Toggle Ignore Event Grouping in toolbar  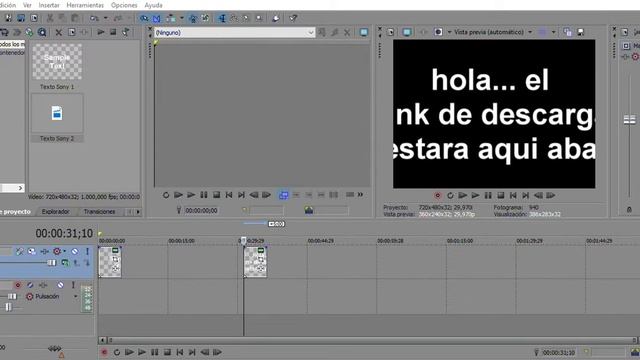tap(205, 18)
